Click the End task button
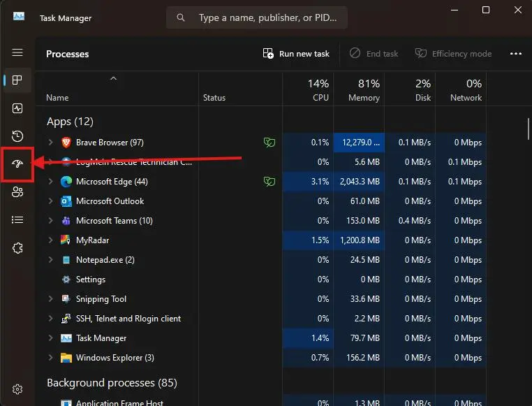This screenshot has width=532, height=406. [x=374, y=54]
